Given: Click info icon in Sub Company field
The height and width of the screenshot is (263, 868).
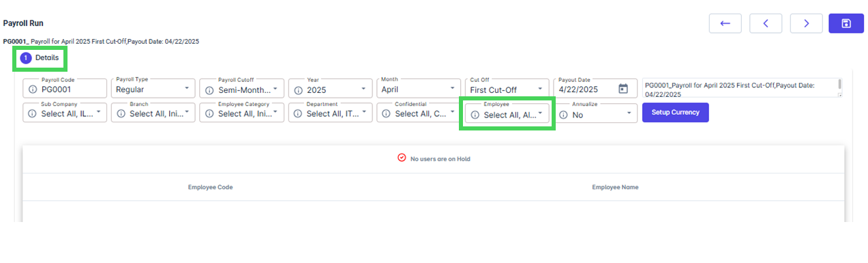Looking at the screenshot, I should point(32,114).
